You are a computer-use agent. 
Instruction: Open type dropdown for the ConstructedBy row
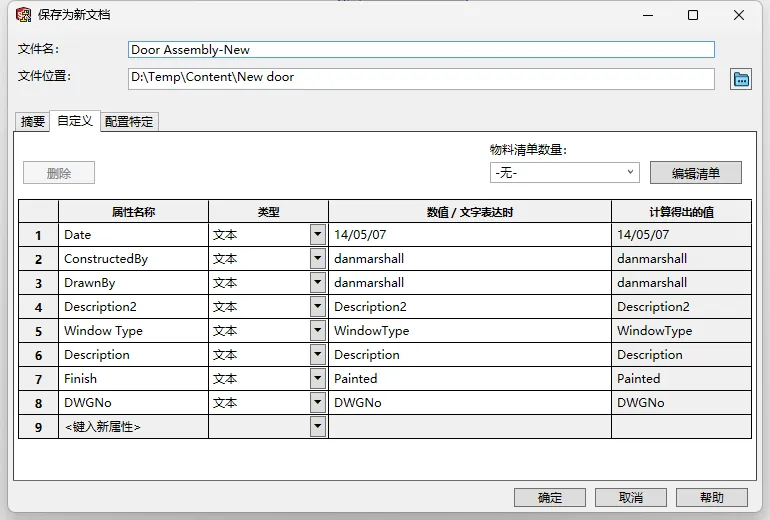318,258
